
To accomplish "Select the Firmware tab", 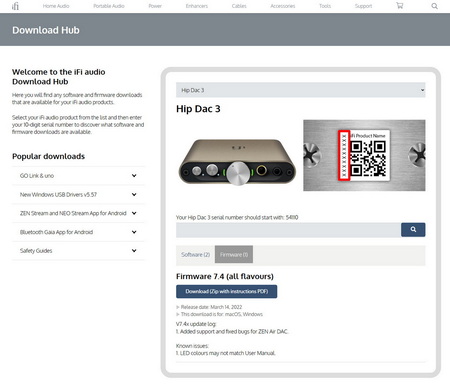I will [234, 255].
